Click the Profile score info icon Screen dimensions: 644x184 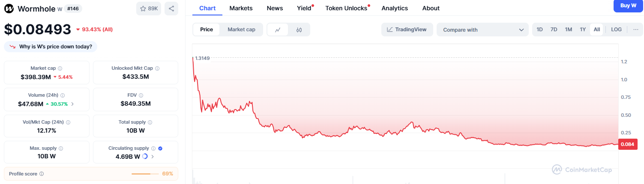[42, 174]
